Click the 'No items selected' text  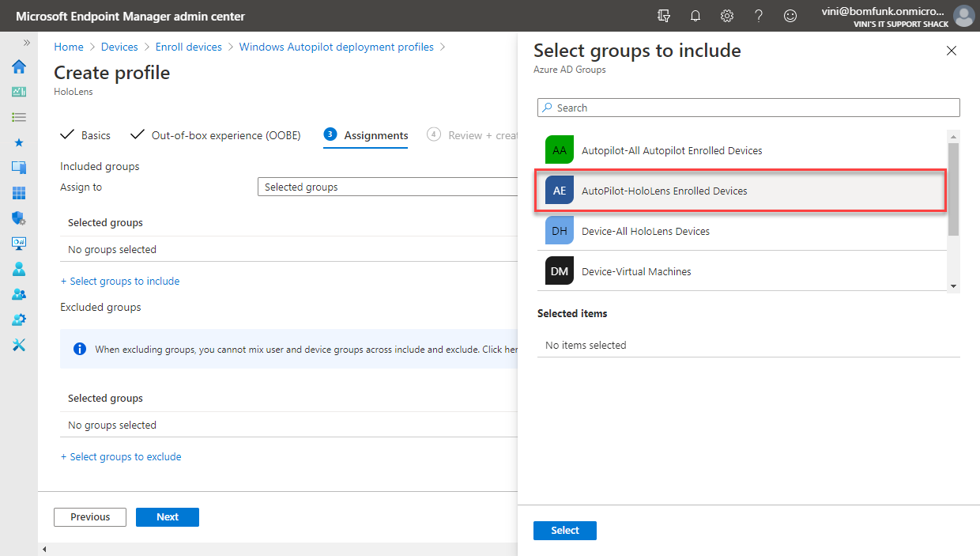586,345
